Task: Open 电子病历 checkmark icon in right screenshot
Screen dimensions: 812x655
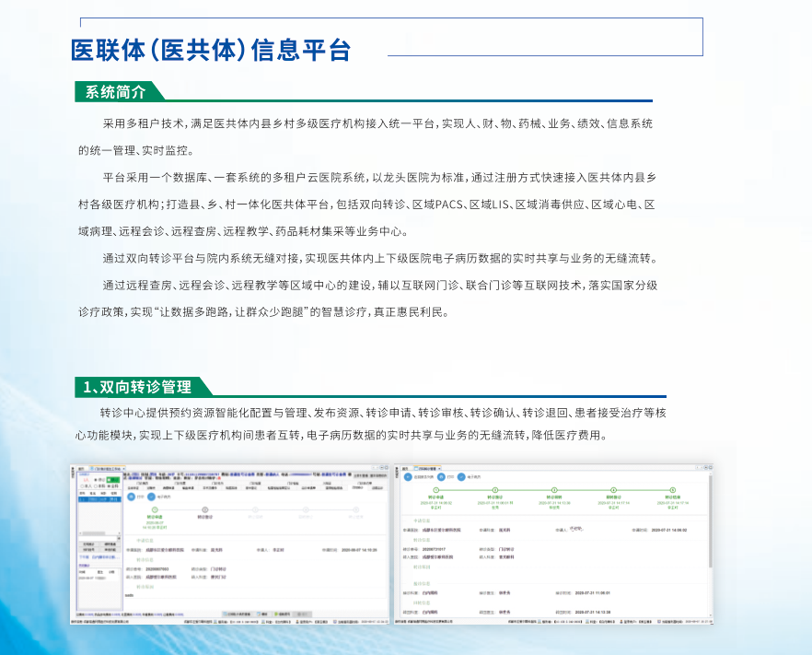Action: pyautogui.click(x=462, y=478)
